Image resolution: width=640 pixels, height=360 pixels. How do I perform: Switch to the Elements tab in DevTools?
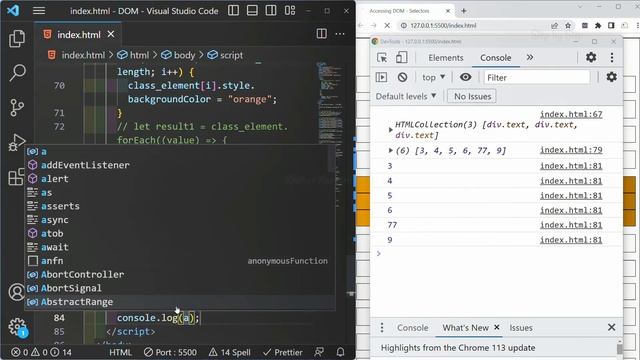click(x=446, y=58)
